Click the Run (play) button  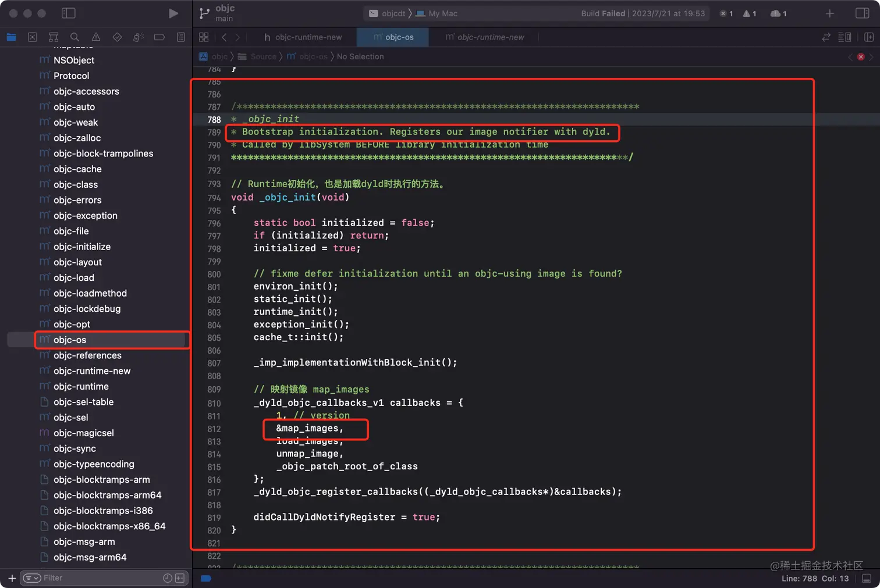[x=173, y=13]
